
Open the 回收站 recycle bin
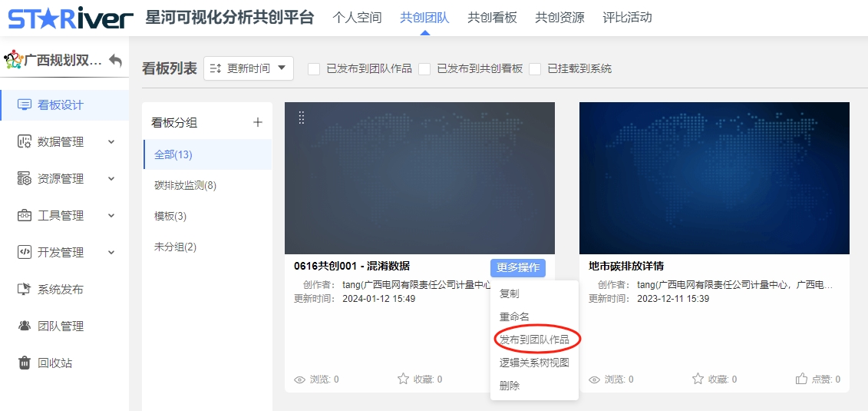point(54,363)
